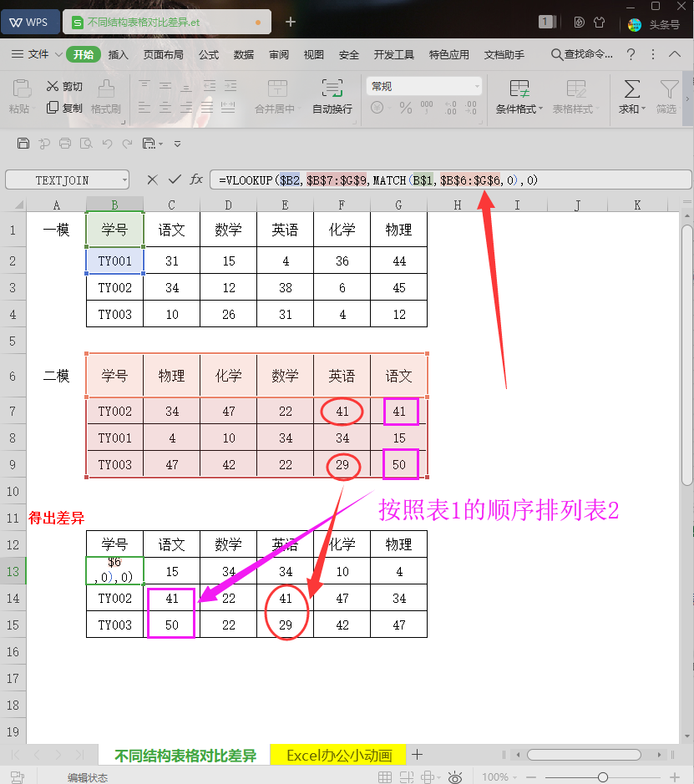Click the Redo arrow icon
This screenshot has width=694, height=784.
[128, 144]
